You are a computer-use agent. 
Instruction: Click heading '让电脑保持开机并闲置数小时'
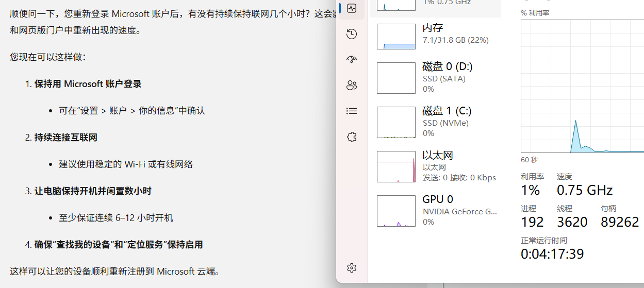pyautogui.click(x=93, y=191)
